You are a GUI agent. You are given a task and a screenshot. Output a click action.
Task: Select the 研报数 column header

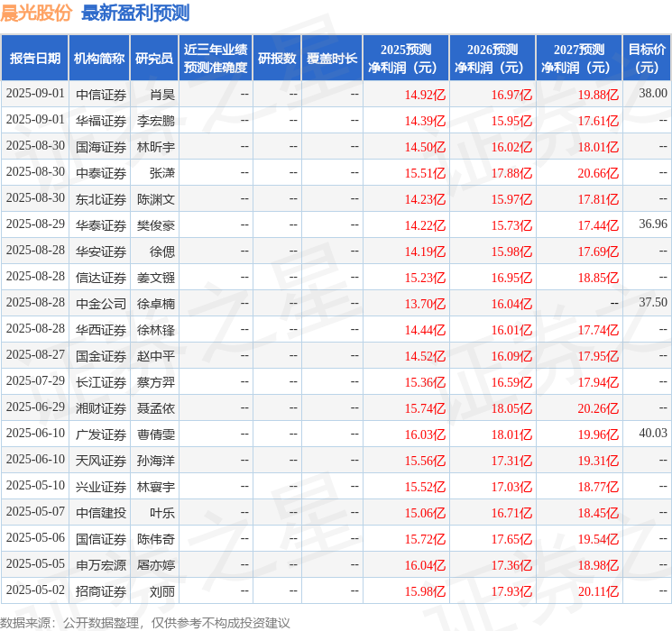[x=277, y=59]
